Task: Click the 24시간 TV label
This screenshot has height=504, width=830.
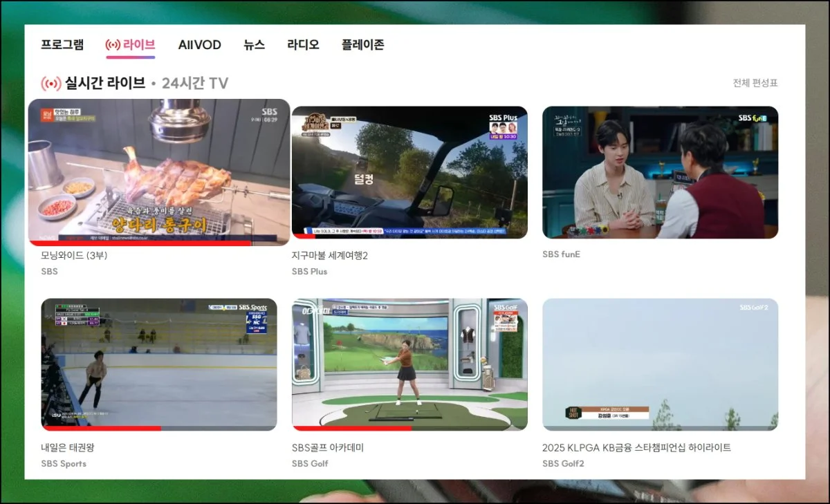Action: [194, 82]
